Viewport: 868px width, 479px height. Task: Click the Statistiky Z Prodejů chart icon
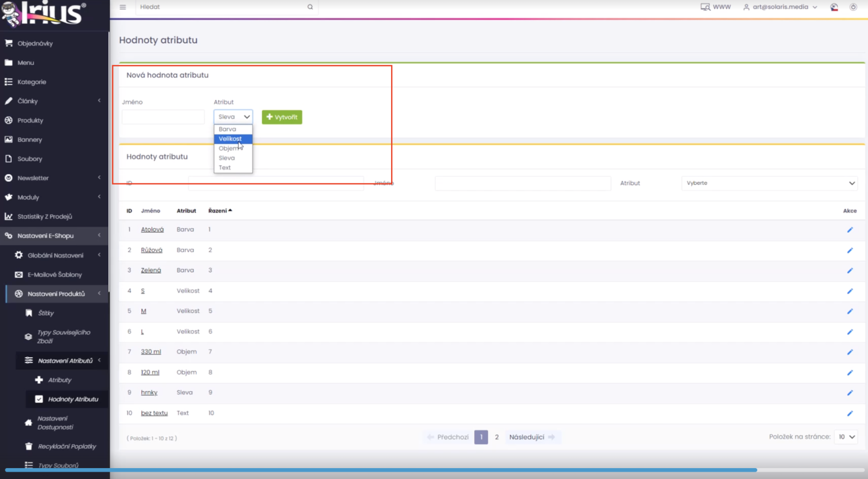click(9, 216)
